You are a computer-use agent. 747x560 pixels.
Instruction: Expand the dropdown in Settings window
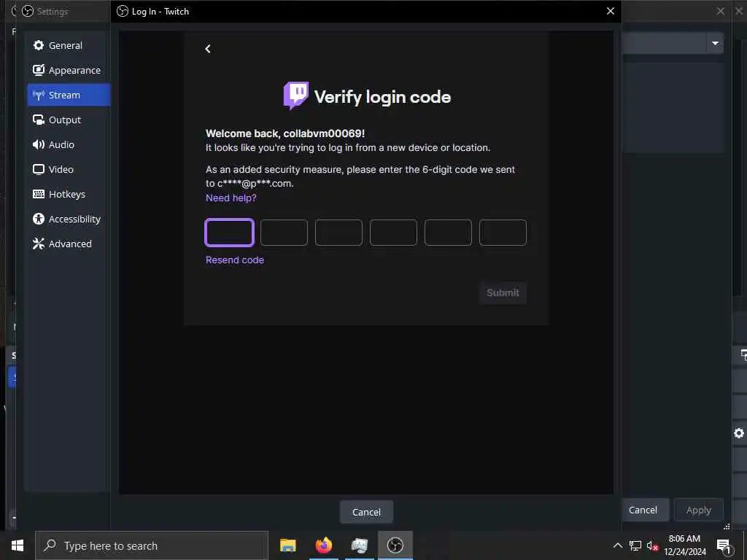click(x=715, y=43)
